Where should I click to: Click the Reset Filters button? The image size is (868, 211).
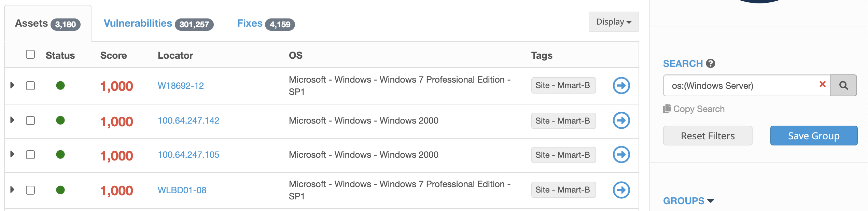coord(708,136)
